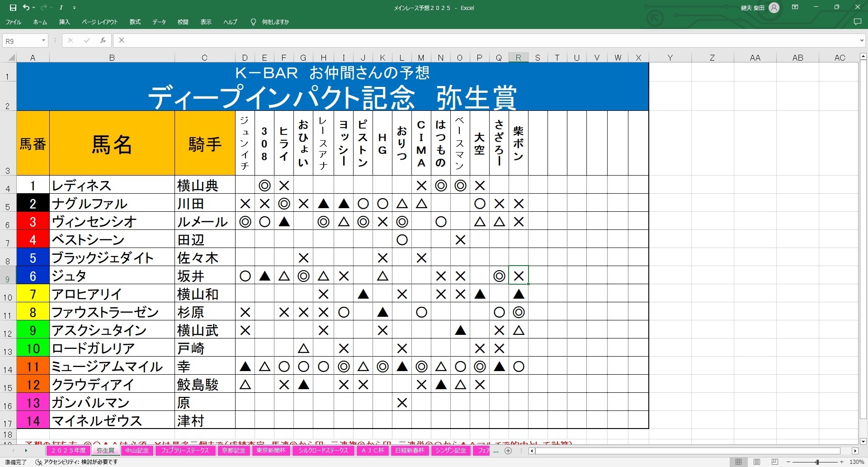The height and width of the screenshot is (467, 868).
Task: Open the 数式 ribbon tab
Action: [x=135, y=22]
